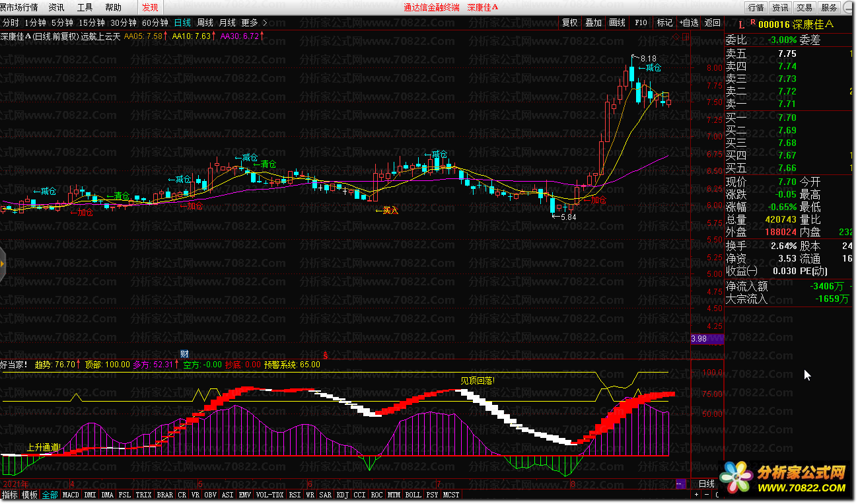The image size is (858, 504).
Task: Click the 日线 label at bottom right
Action: (x=707, y=484)
